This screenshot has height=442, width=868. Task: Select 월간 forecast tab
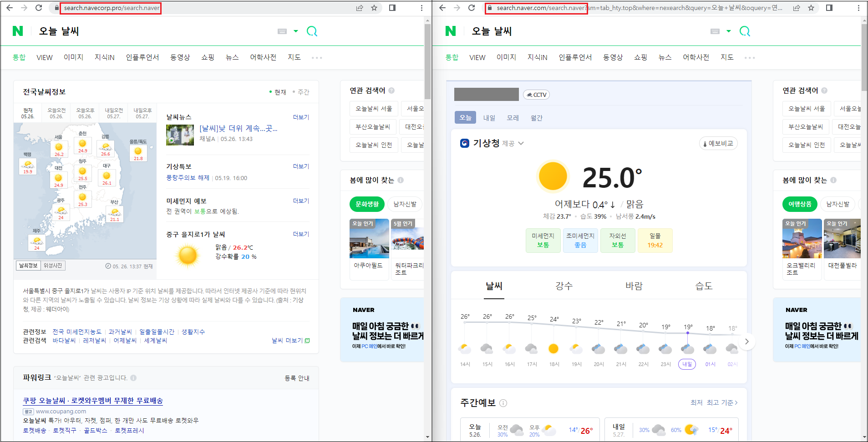(x=537, y=118)
